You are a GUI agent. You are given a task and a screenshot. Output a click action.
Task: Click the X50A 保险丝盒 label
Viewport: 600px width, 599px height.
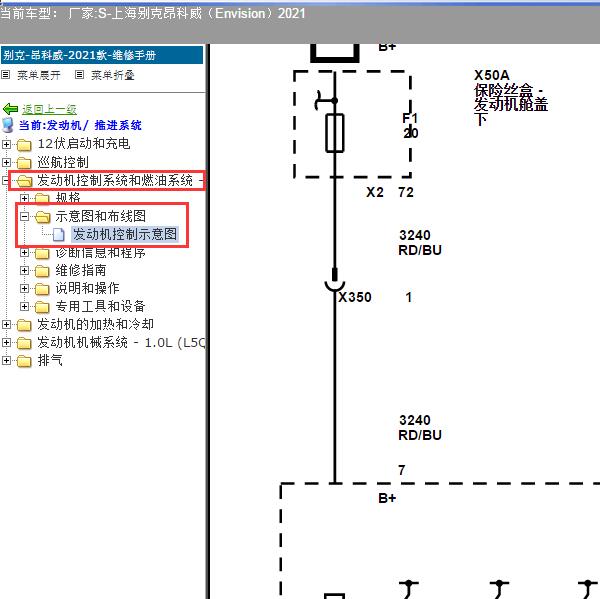click(x=511, y=97)
